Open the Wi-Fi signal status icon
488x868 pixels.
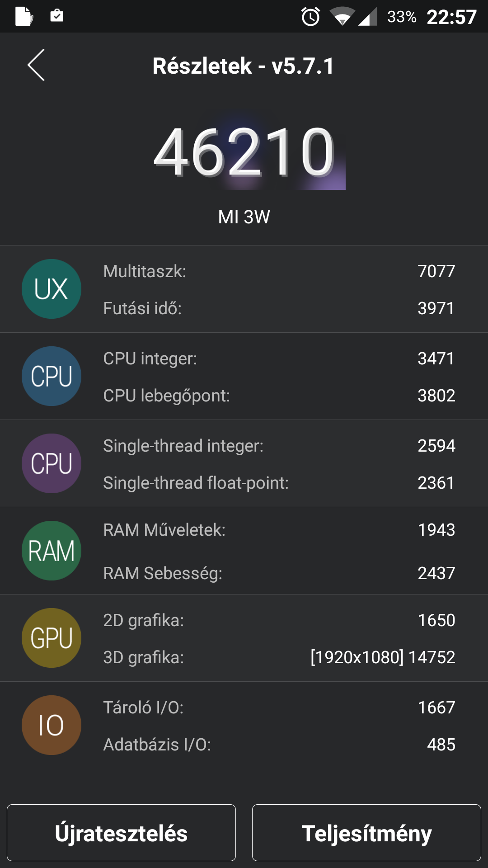[342, 17]
